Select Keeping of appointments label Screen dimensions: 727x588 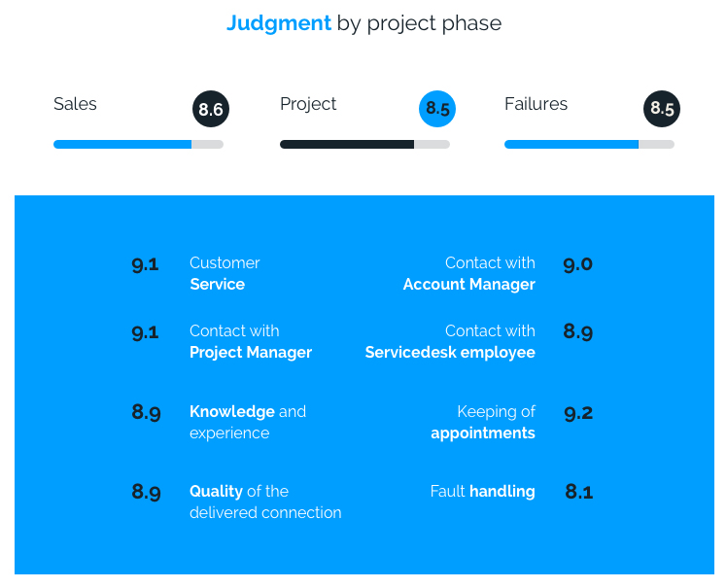483,422
